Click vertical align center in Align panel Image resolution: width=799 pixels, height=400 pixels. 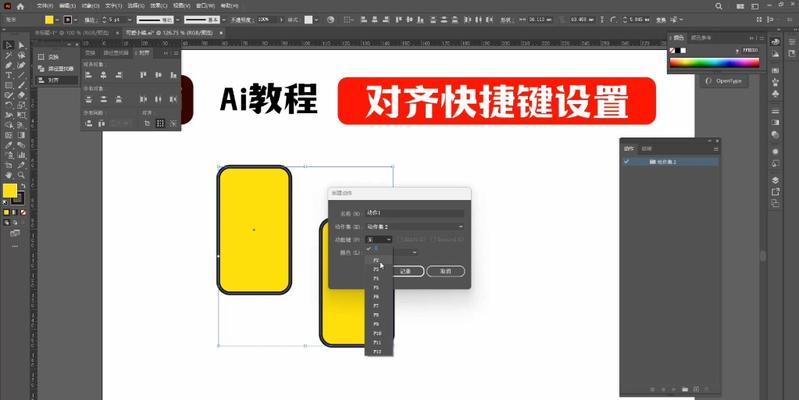[x=158, y=75]
